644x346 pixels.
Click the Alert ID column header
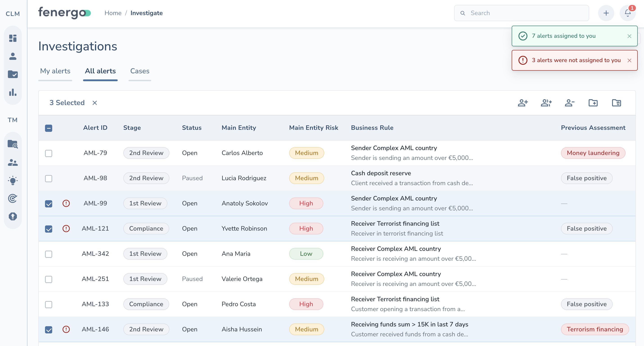click(95, 128)
